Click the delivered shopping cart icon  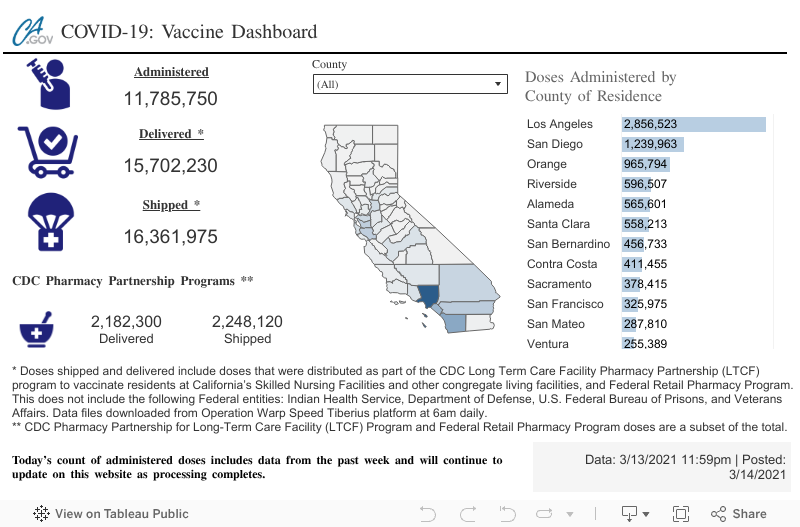47,149
